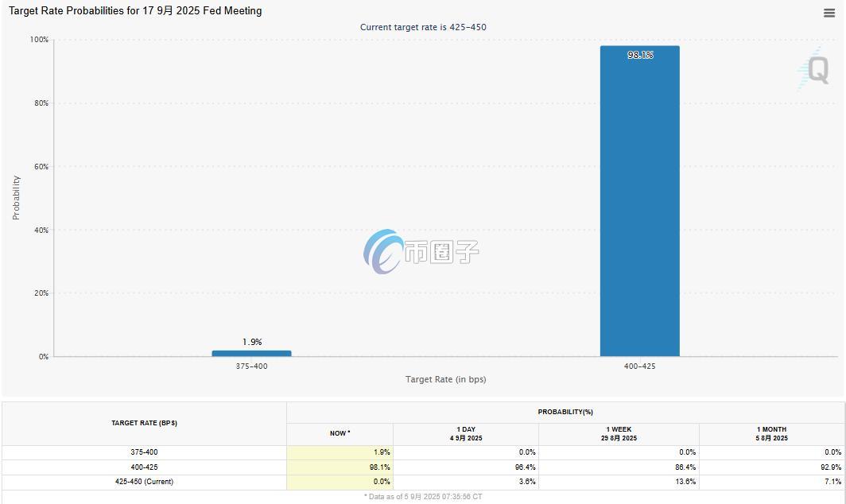Click the 400-425 x-axis label

[x=639, y=366]
